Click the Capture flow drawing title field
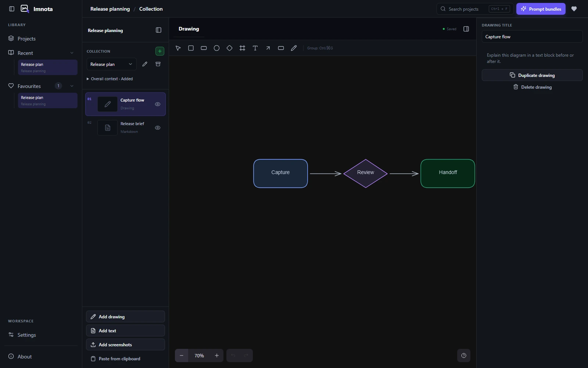The image size is (588, 368). pos(532,36)
